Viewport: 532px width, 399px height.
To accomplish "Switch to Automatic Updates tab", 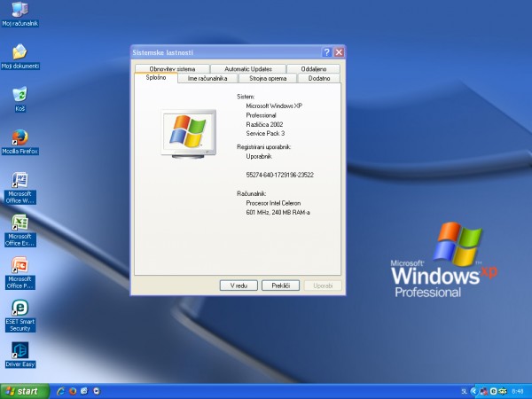I will click(x=248, y=68).
